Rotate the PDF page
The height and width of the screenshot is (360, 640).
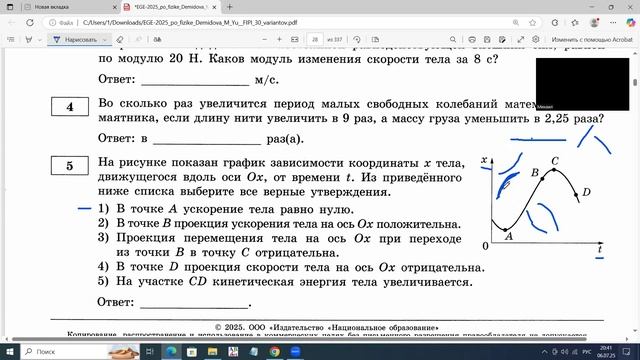coord(357,40)
